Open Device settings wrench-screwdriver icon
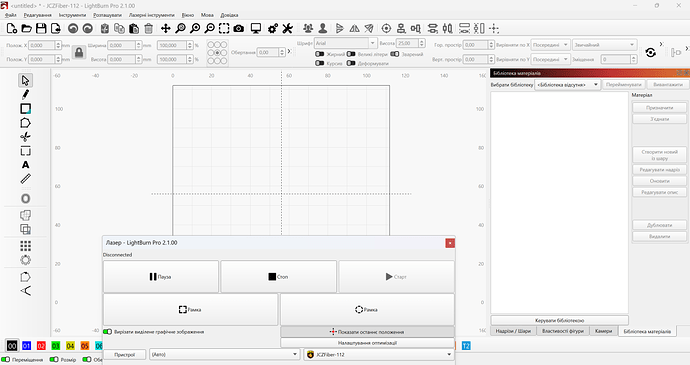Screen dimensions: 690x365 click(287, 29)
